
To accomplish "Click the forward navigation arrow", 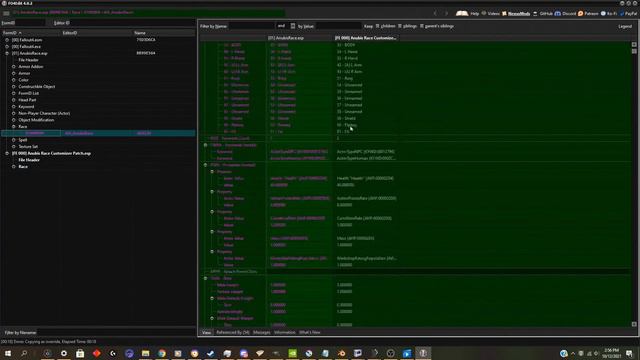I will [x=446, y=13].
